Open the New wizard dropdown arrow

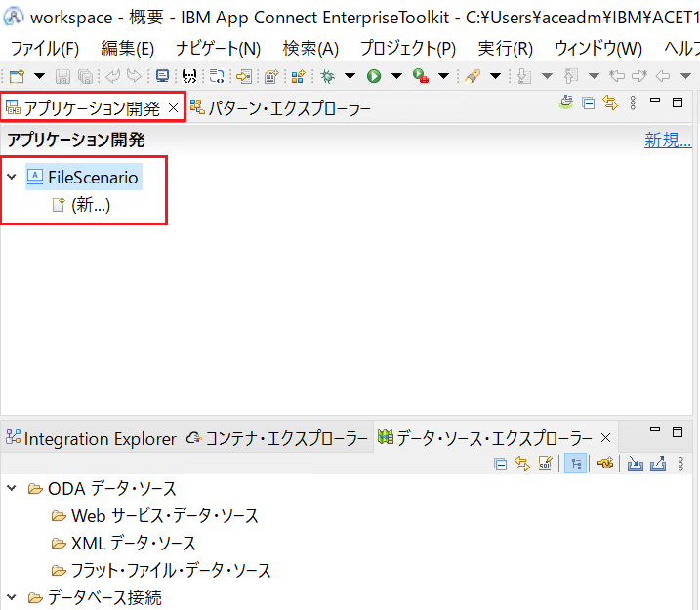pyautogui.click(x=40, y=76)
